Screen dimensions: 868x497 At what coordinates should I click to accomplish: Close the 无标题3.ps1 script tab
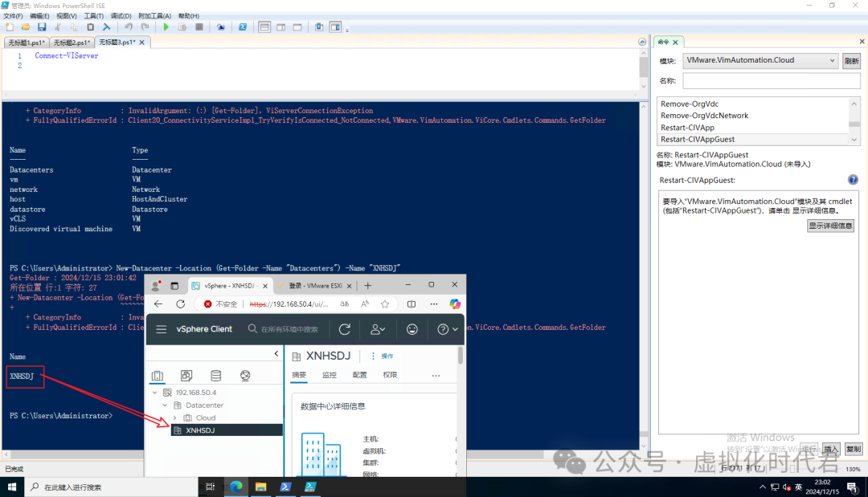(141, 43)
